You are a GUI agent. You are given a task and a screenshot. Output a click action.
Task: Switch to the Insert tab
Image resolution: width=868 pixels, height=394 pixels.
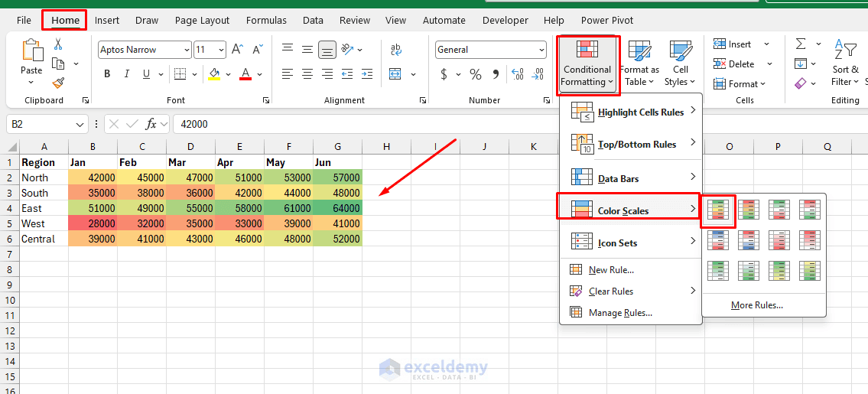(x=107, y=21)
